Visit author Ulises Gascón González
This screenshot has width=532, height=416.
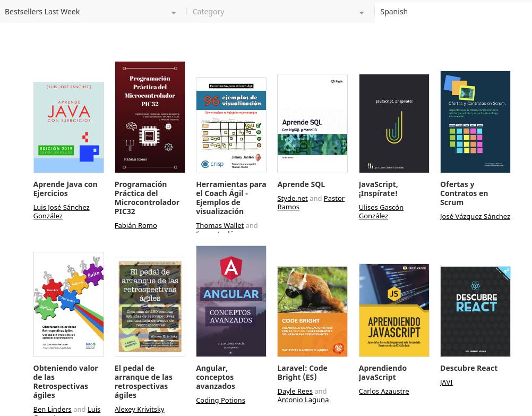[x=381, y=211]
